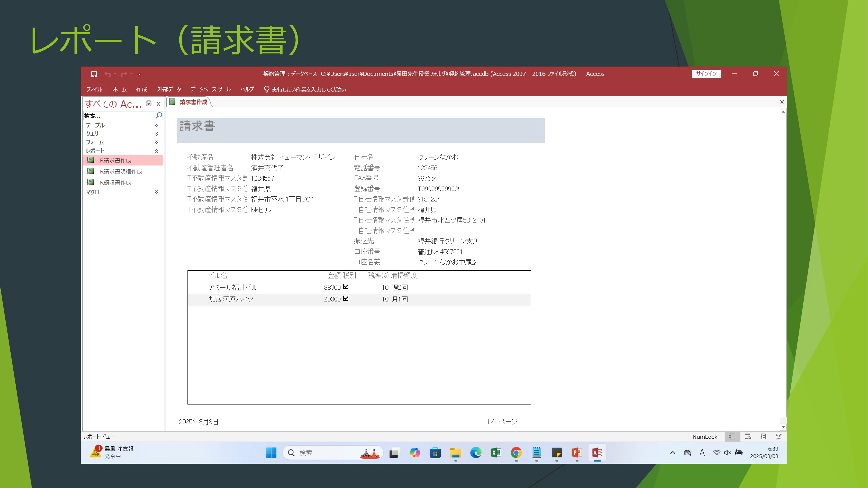This screenshot has height=488, width=868.
Task: Click the 38000 amount value
Action: coord(332,287)
